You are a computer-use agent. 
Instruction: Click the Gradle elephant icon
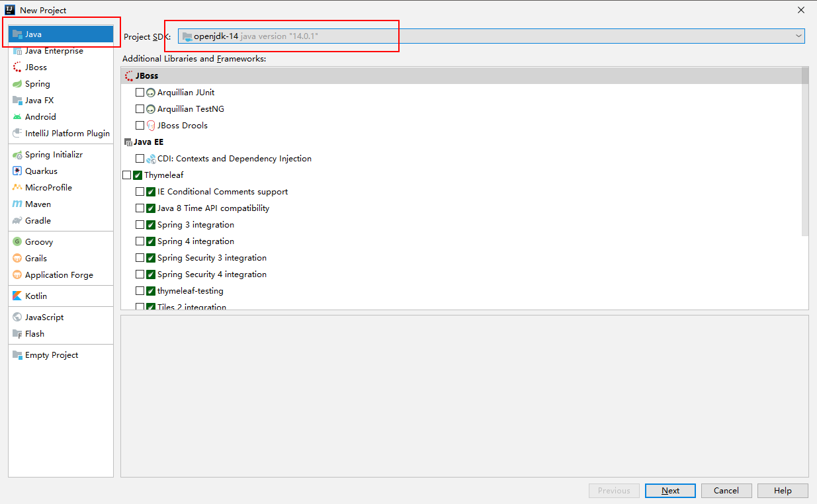pyautogui.click(x=17, y=221)
